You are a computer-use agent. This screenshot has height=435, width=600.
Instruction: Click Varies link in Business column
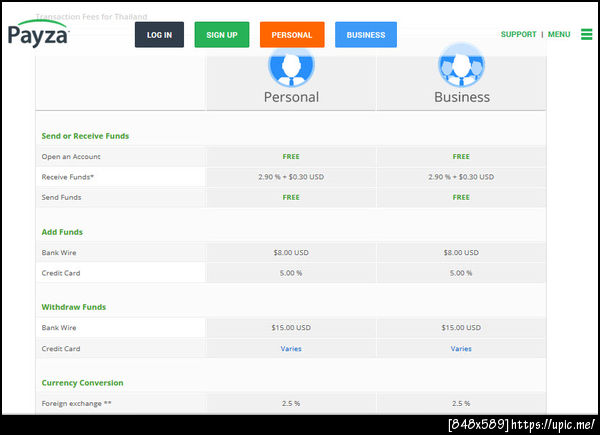click(x=461, y=349)
